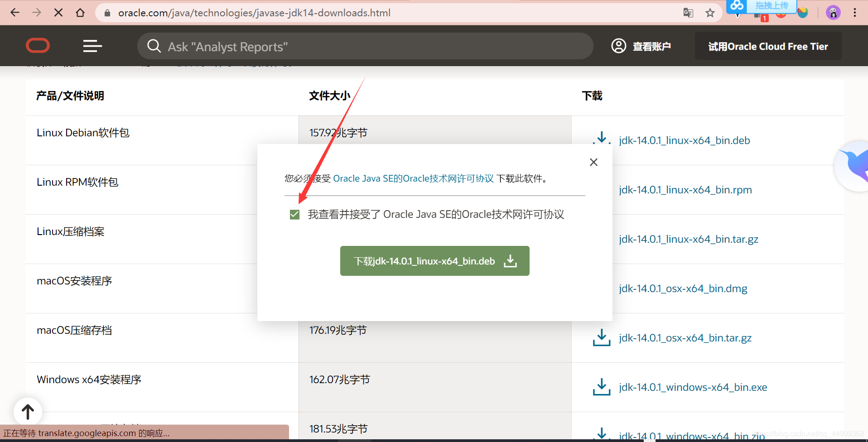Download jdk-14.0.1_osx-x64_bin.dmg link

683,288
